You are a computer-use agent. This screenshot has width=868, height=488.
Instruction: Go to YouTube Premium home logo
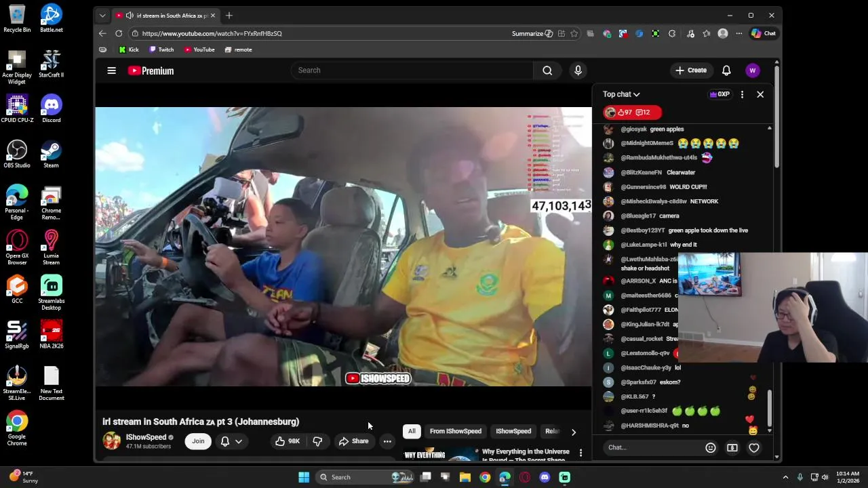coord(151,70)
